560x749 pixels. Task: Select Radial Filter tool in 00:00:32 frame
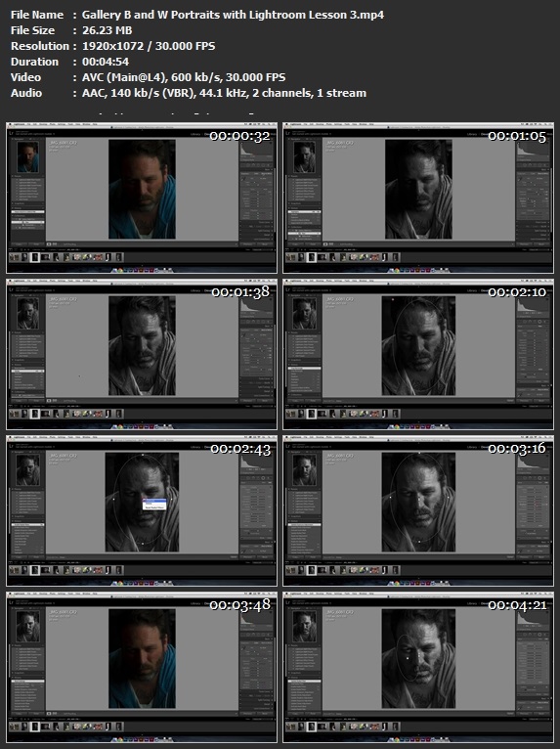point(263,165)
